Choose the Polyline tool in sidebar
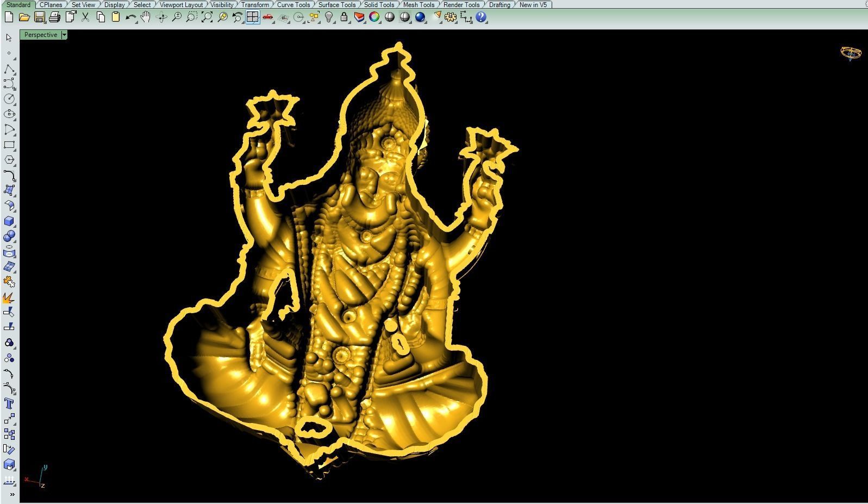868x504 pixels. pyautogui.click(x=9, y=69)
